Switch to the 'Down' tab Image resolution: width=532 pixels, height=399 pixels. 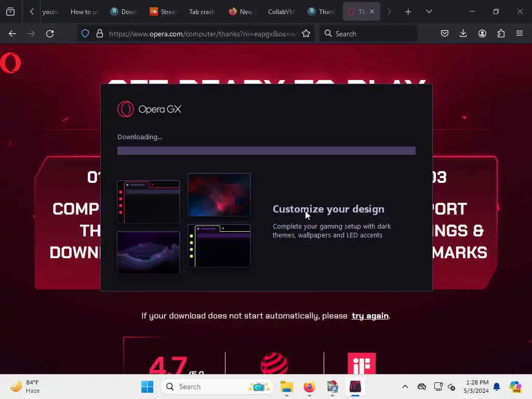pyautogui.click(x=124, y=12)
